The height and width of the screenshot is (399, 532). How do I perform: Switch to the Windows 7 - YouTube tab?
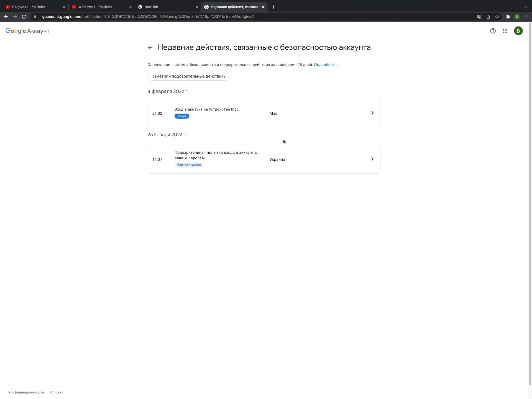coord(95,7)
